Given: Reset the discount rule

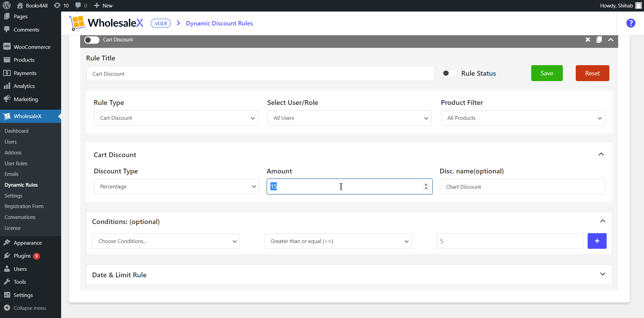Looking at the screenshot, I should [592, 73].
